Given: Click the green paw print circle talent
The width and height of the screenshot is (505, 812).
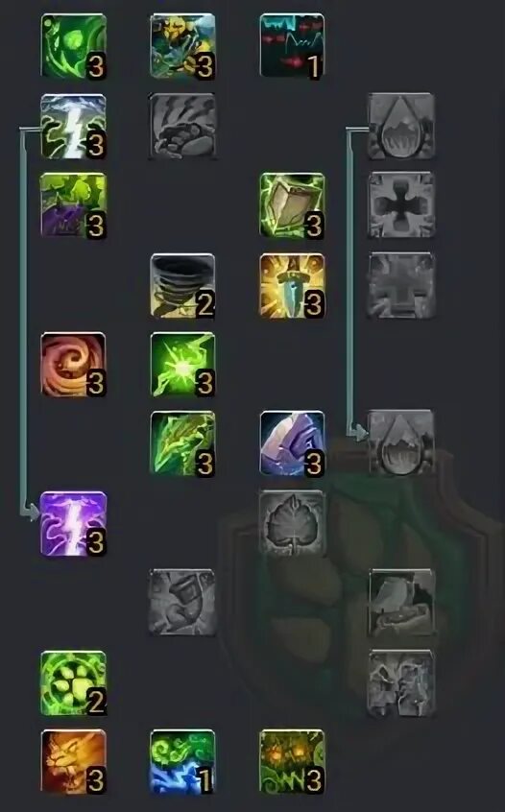Looking at the screenshot, I should point(74,683).
